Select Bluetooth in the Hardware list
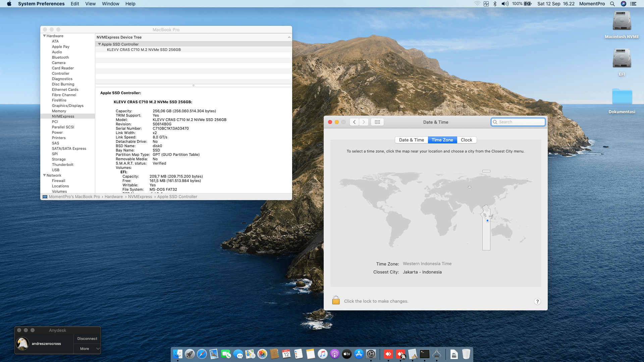This screenshot has width=644, height=362. click(60, 57)
